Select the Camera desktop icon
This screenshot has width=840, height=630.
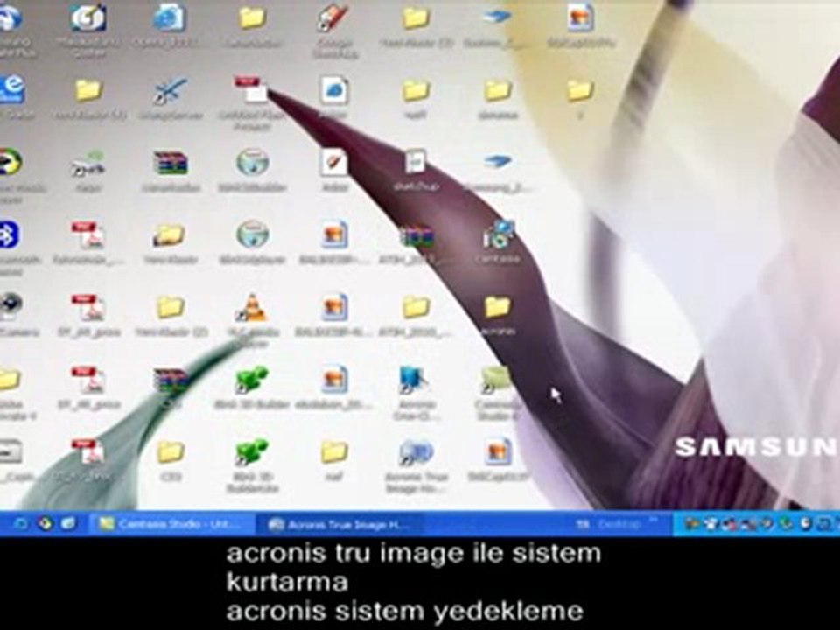[10, 306]
